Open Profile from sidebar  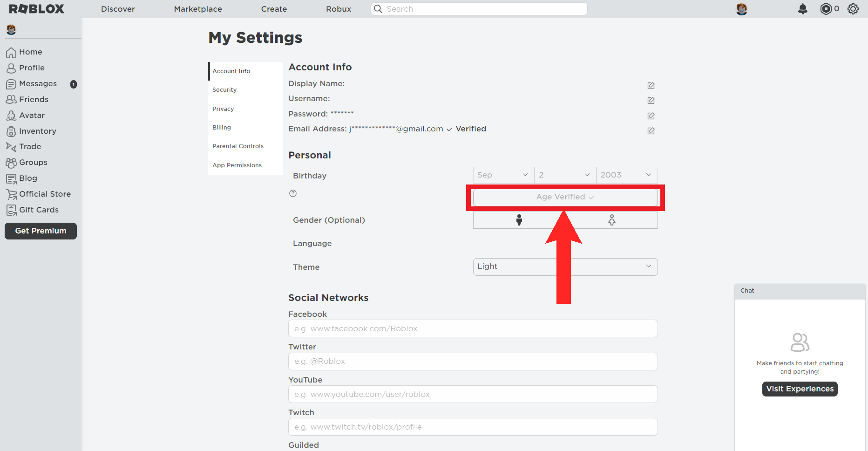click(x=26, y=68)
